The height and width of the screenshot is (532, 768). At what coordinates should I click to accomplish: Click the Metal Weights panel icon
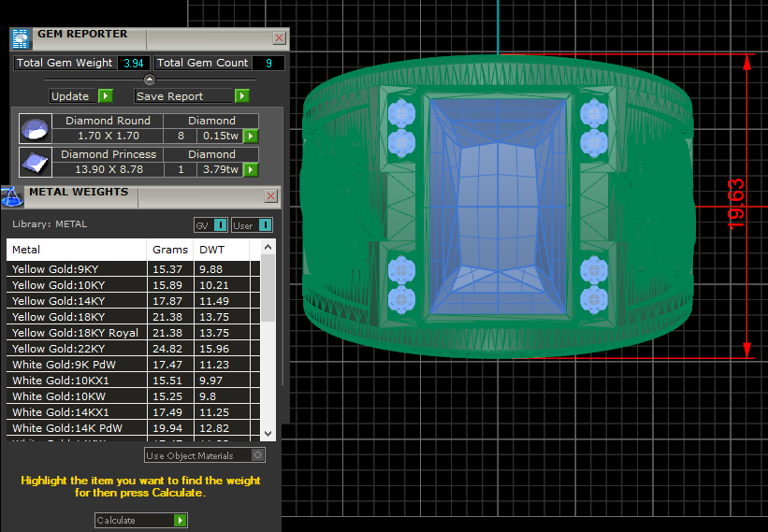[x=12, y=196]
